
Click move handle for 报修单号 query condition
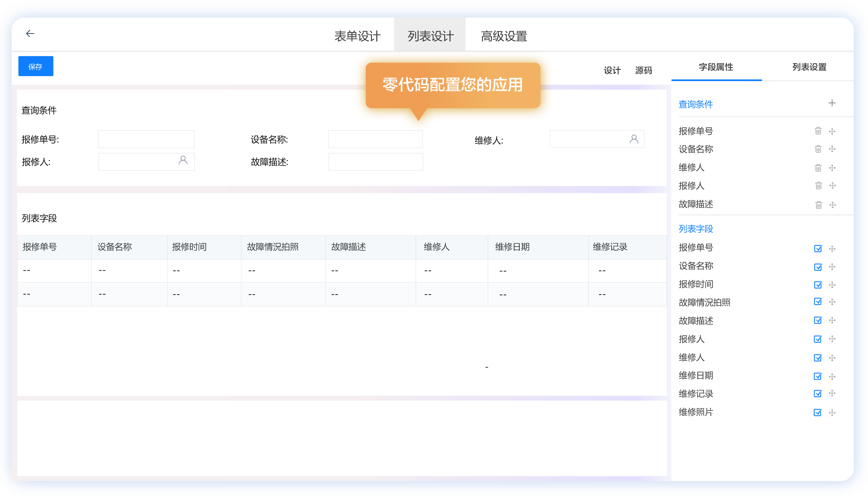click(x=832, y=131)
